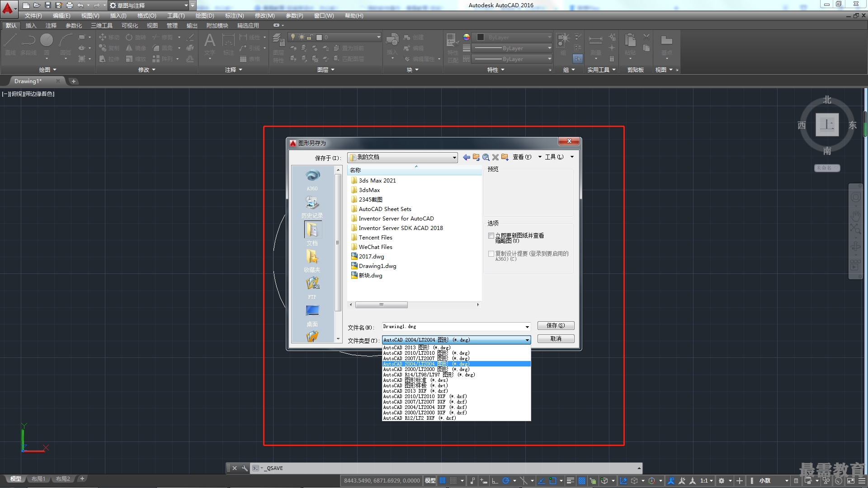Screen dimensions: 868x488
Task: Choose AutoCAD 2013 图形 (*.dwg) from the type list
Action: (x=456, y=347)
